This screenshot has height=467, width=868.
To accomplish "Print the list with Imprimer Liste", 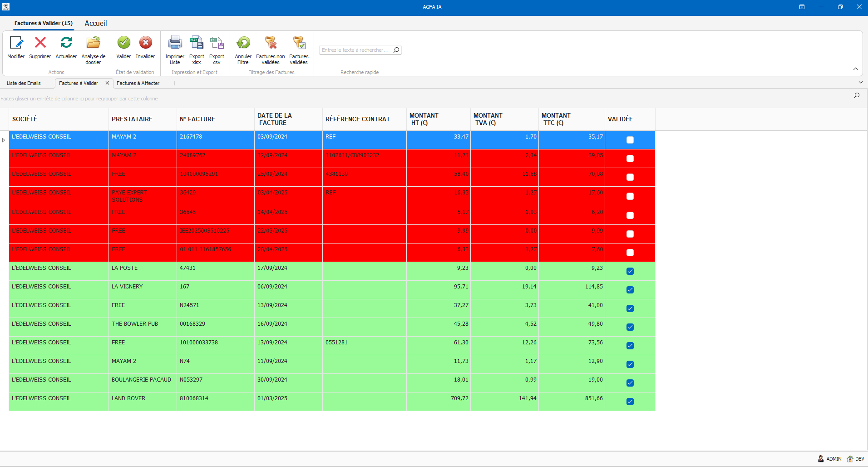I will pos(175,43).
